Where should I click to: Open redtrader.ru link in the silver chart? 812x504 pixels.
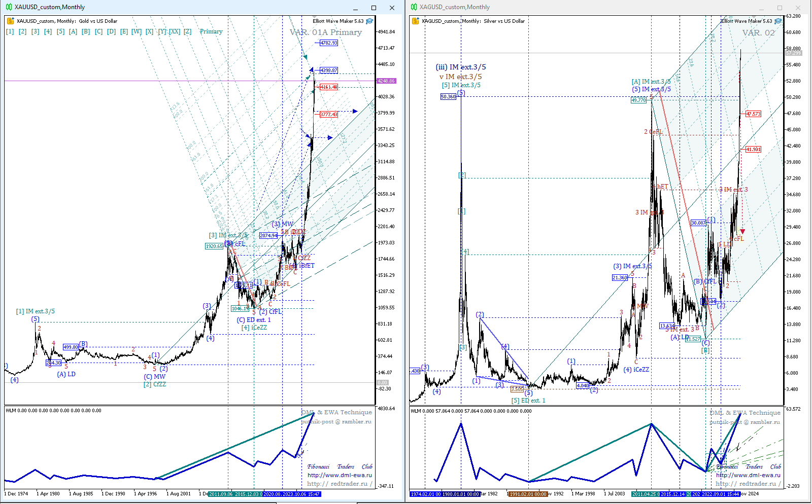click(x=748, y=484)
